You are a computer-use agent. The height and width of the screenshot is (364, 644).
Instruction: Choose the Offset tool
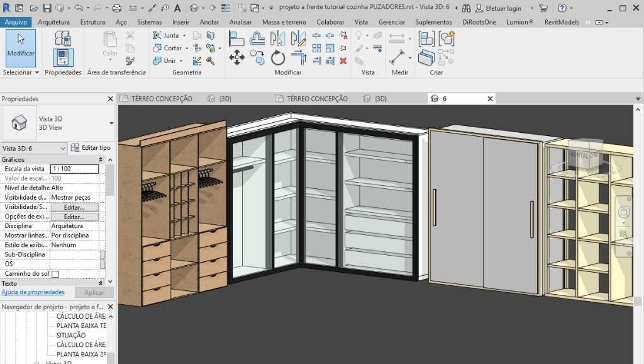[257, 38]
